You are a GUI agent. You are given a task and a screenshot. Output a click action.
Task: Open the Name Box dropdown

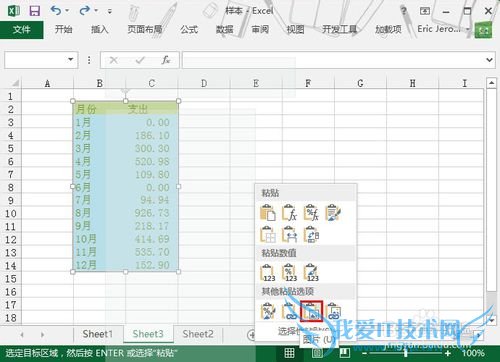(70, 60)
